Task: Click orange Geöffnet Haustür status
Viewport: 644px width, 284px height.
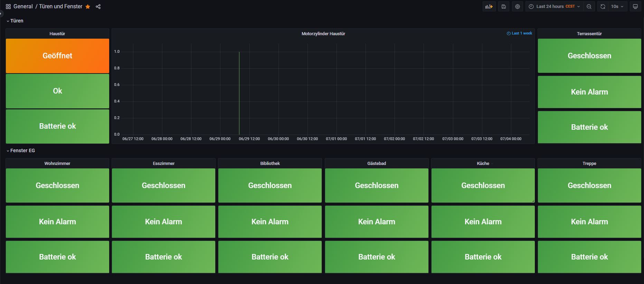Action: coord(57,56)
